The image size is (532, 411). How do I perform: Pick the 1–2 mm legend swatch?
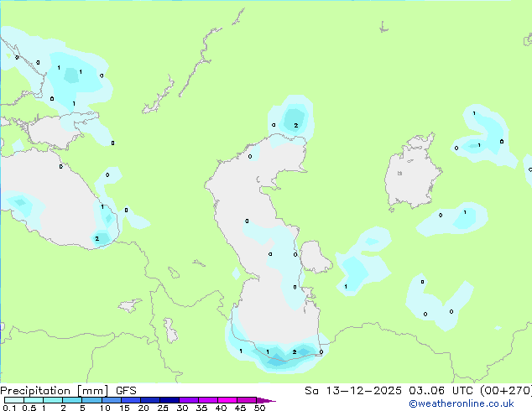click(x=53, y=400)
